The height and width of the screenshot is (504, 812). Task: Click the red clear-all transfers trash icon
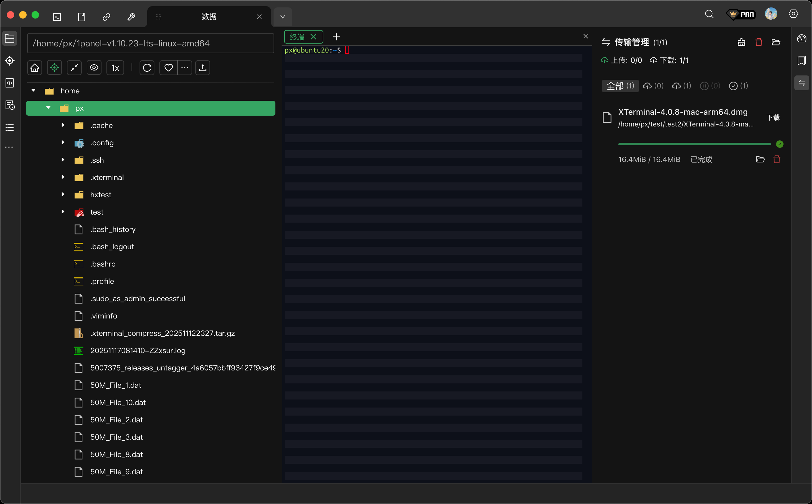[x=758, y=42]
